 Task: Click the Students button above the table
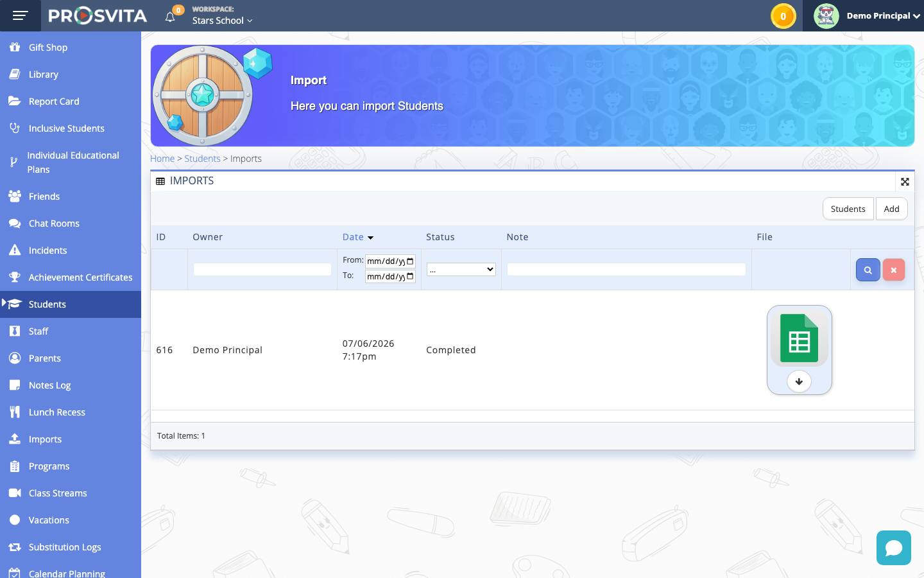point(848,209)
